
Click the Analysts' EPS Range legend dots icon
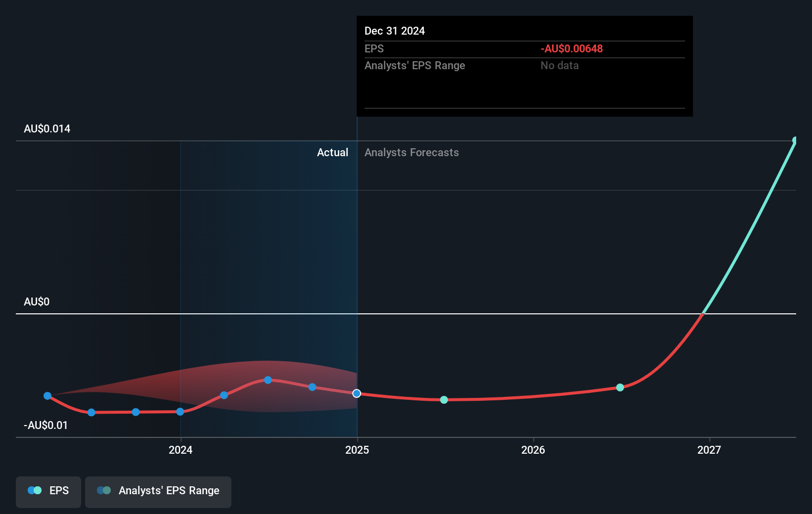coord(104,490)
